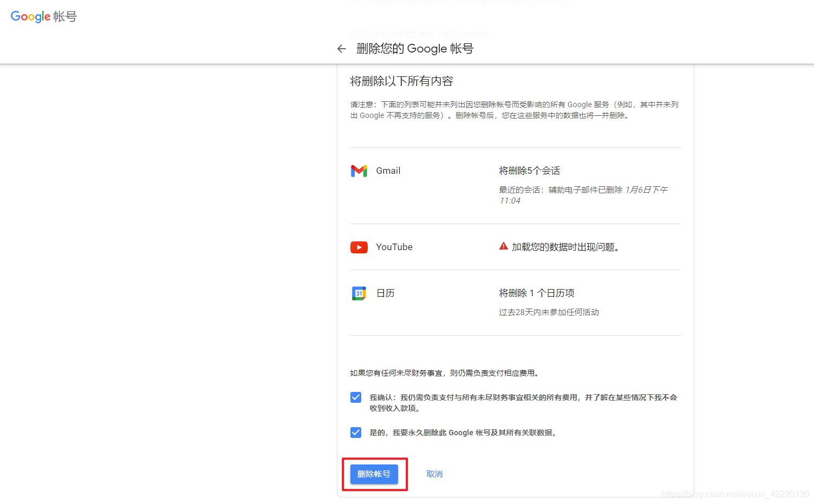The image size is (814, 504).
Task: Click the 删除帐号 button
Action: pos(374,474)
